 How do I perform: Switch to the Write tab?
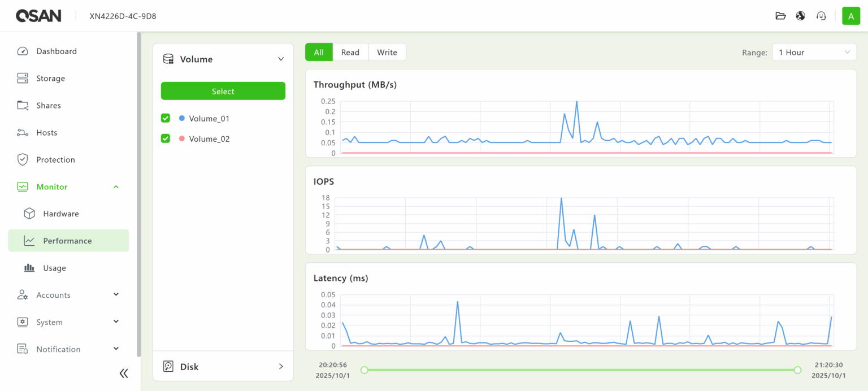[x=387, y=53]
